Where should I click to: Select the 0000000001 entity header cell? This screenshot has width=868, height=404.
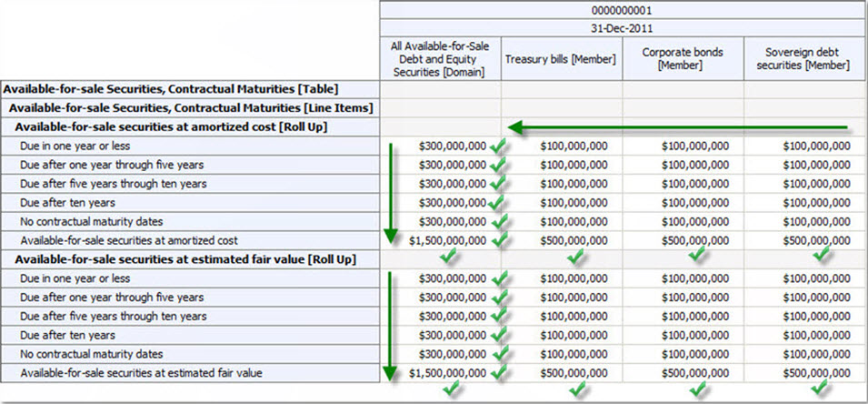(624, 10)
